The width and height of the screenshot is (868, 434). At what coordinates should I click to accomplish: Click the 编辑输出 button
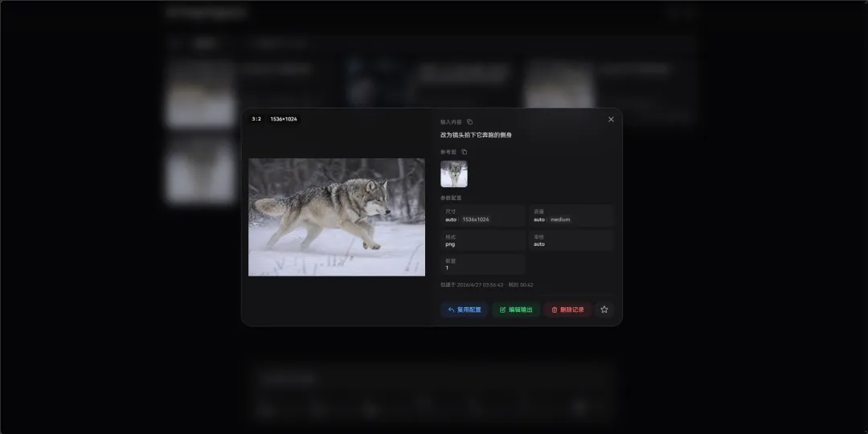(516, 309)
